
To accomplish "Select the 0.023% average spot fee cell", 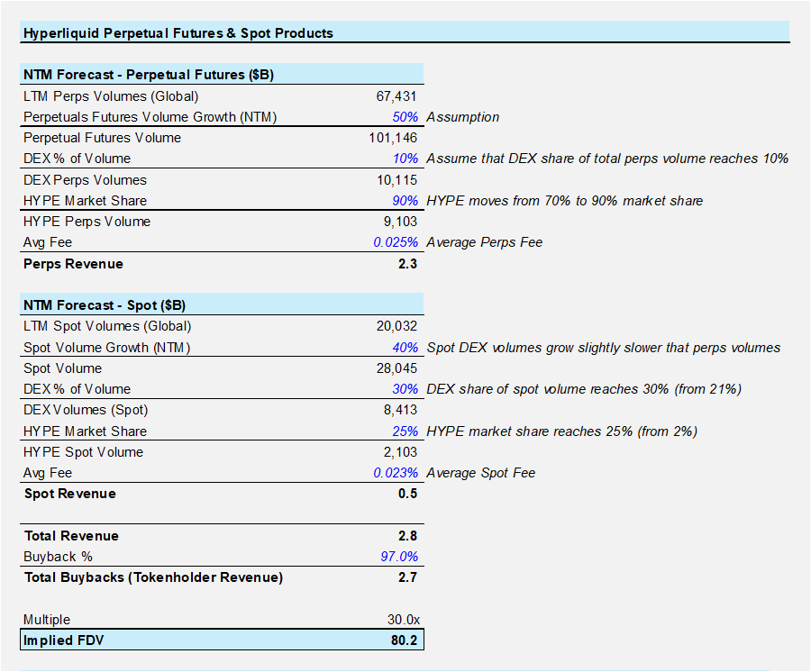I will pos(396,473).
